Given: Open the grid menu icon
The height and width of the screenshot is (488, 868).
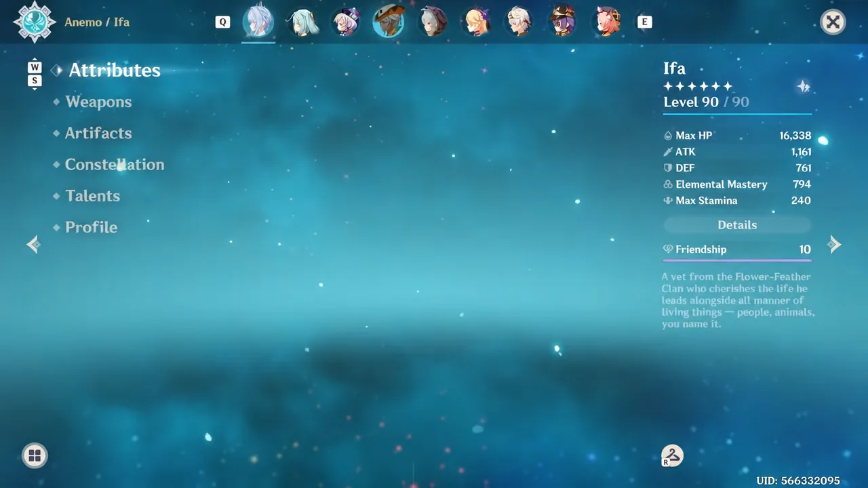Looking at the screenshot, I should coord(35,455).
